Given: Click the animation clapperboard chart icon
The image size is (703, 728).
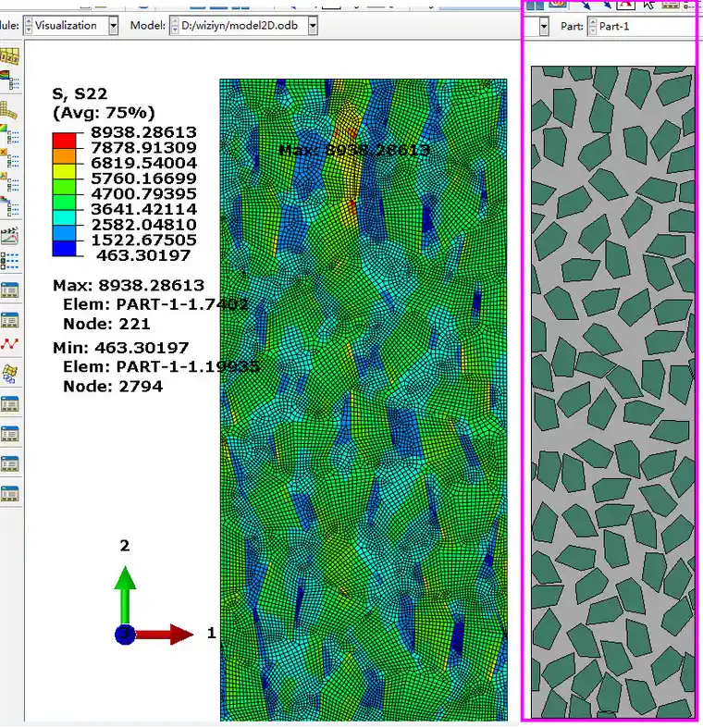Looking at the screenshot, I should pyautogui.click(x=10, y=236).
